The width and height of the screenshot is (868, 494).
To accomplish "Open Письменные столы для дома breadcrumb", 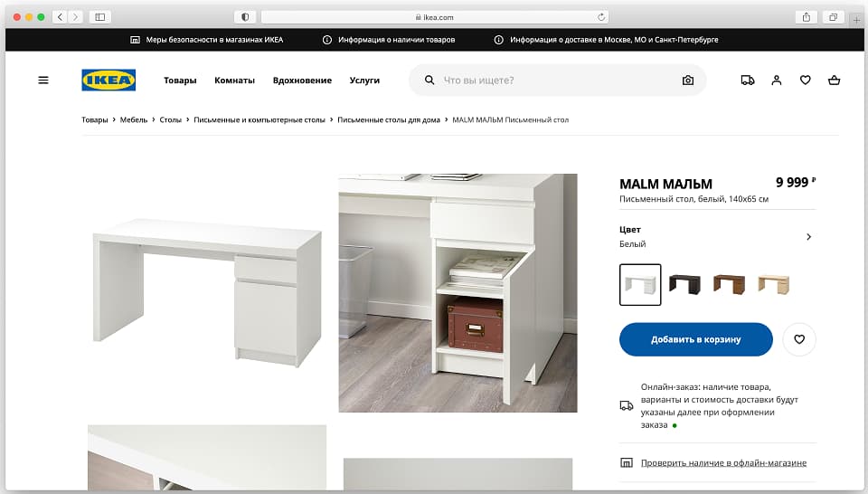I will click(x=389, y=119).
